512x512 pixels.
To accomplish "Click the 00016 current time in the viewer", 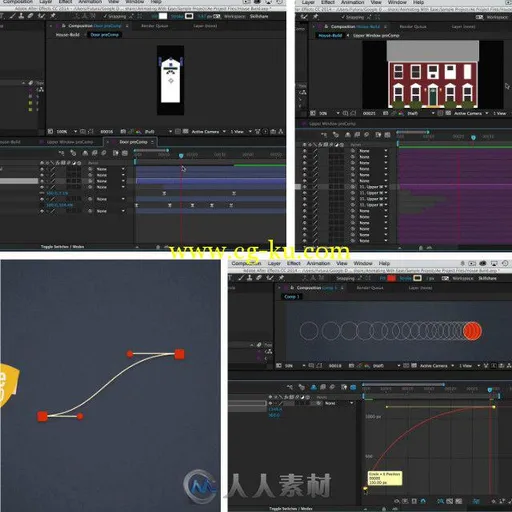I will [107, 132].
